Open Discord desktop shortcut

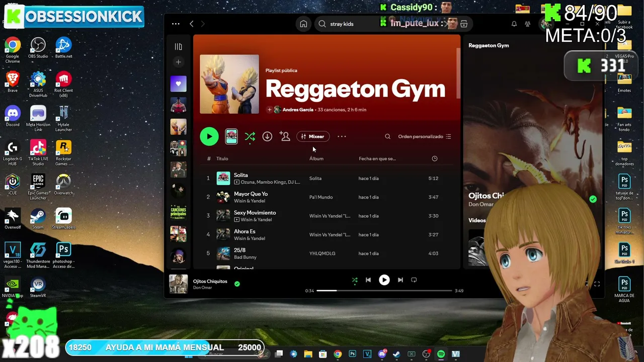(x=13, y=117)
